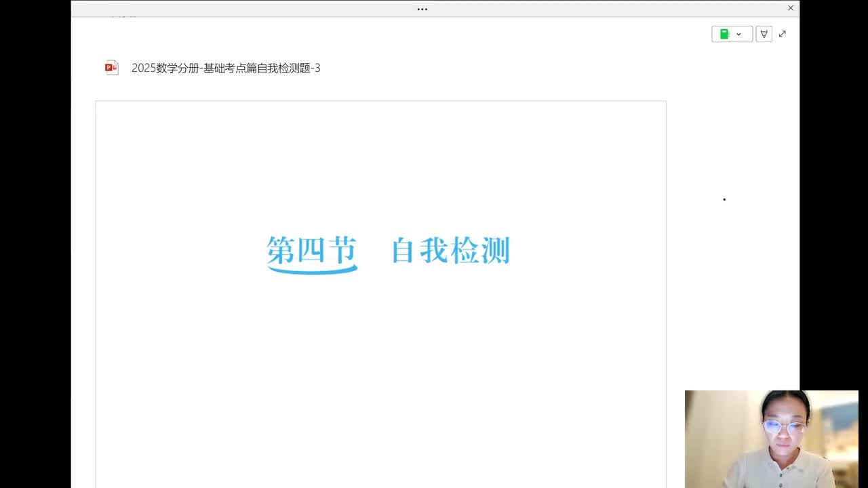This screenshot has height=488, width=868.
Task: Click the presenter webcam video overlay
Action: point(771,439)
